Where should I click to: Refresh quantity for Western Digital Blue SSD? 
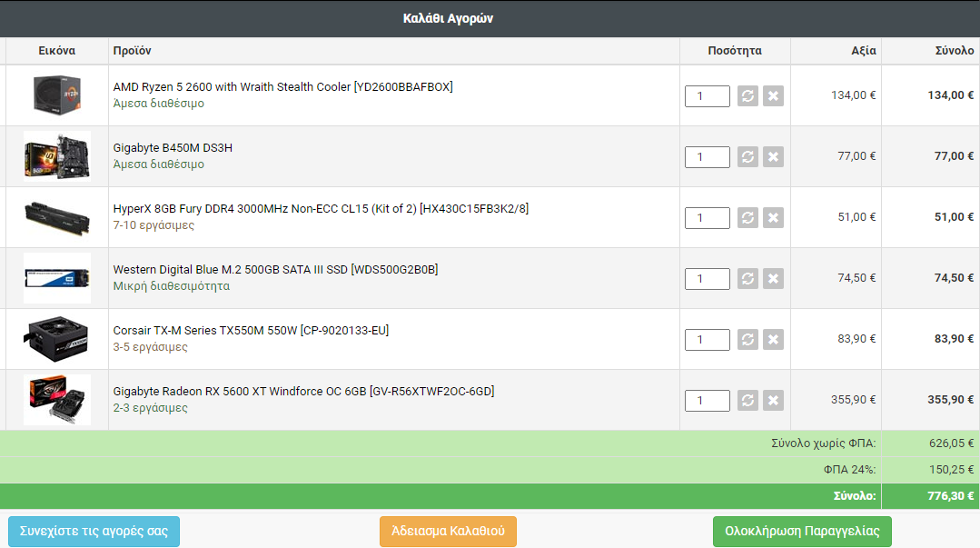coord(747,278)
